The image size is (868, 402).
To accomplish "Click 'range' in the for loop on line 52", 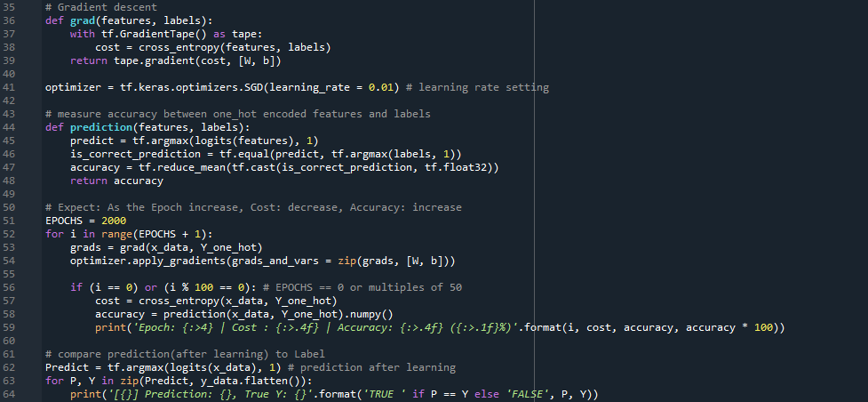I will click(116, 234).
